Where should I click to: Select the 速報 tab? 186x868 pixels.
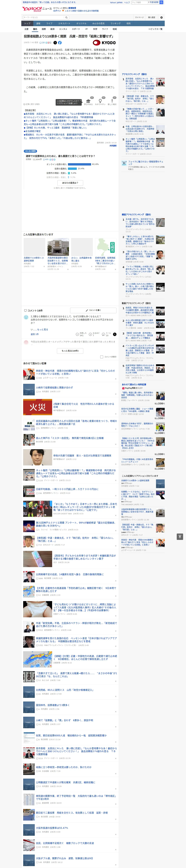[38, 24]
